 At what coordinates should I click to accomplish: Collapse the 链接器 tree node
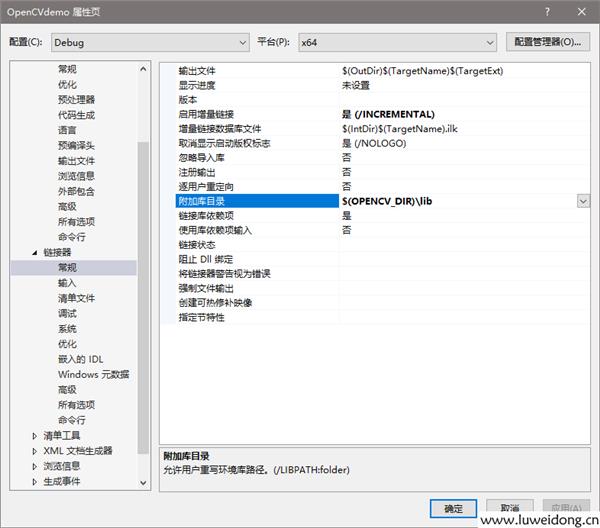36,253
